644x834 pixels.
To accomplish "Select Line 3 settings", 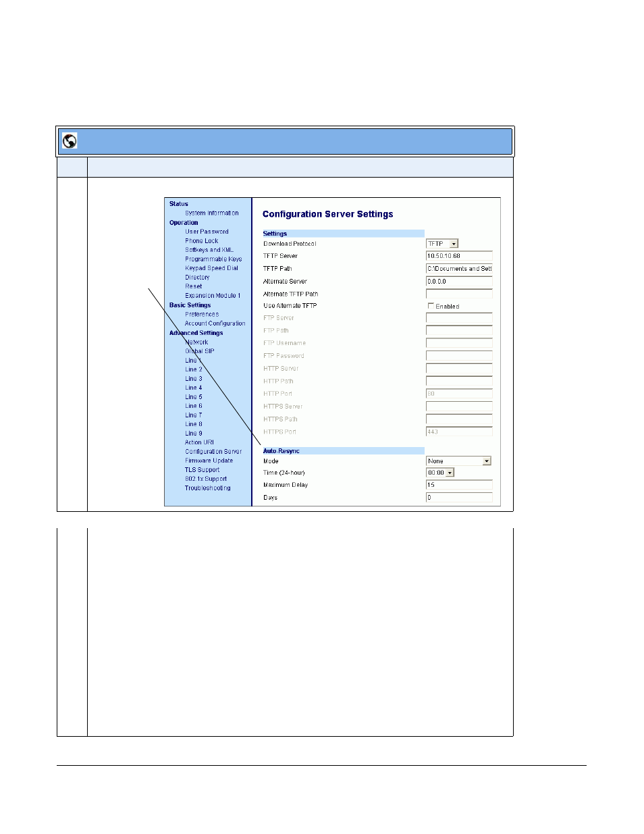I will tap(194, 379).
